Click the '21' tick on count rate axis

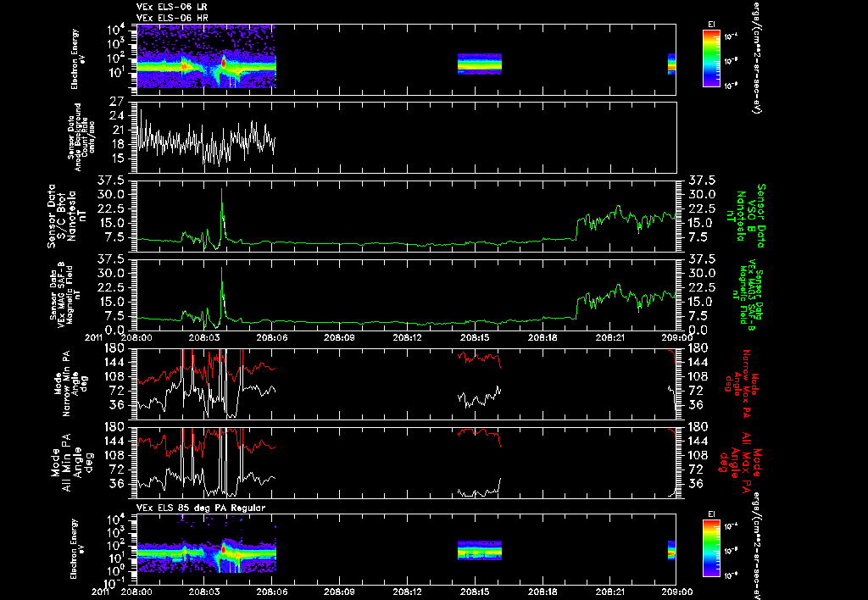click(x=117, y=130)
